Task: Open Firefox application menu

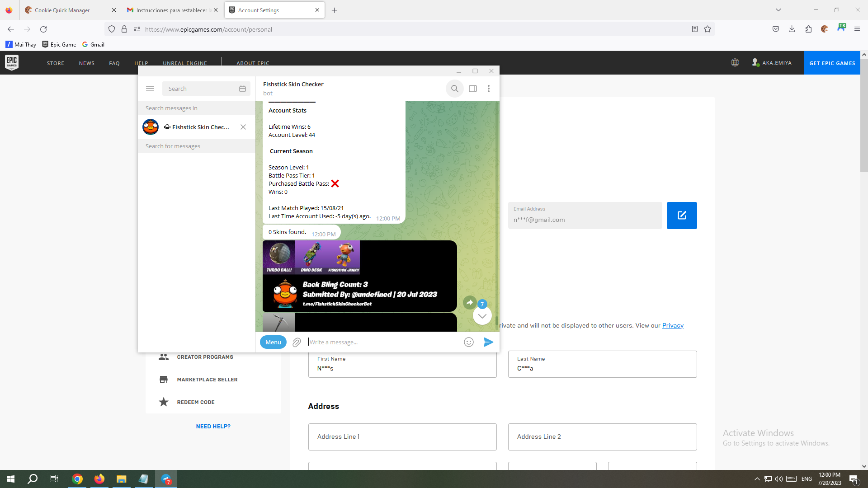Action: 857,29
